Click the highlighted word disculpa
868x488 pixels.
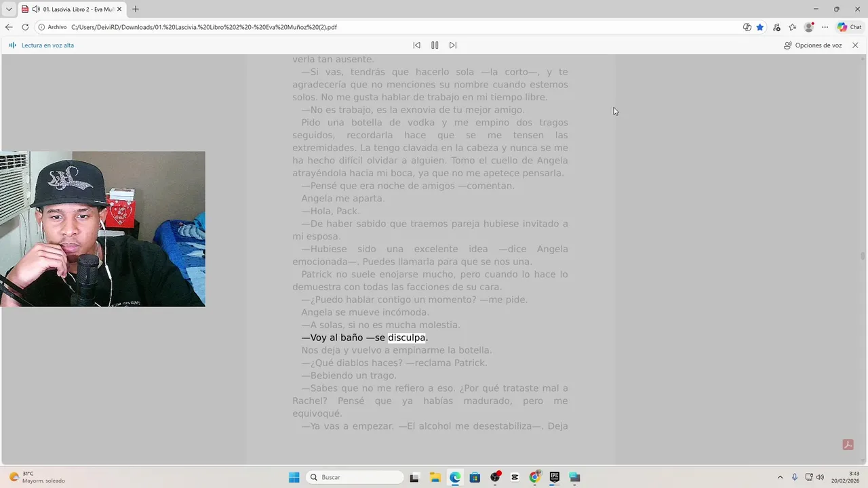(x=406, y=338)
